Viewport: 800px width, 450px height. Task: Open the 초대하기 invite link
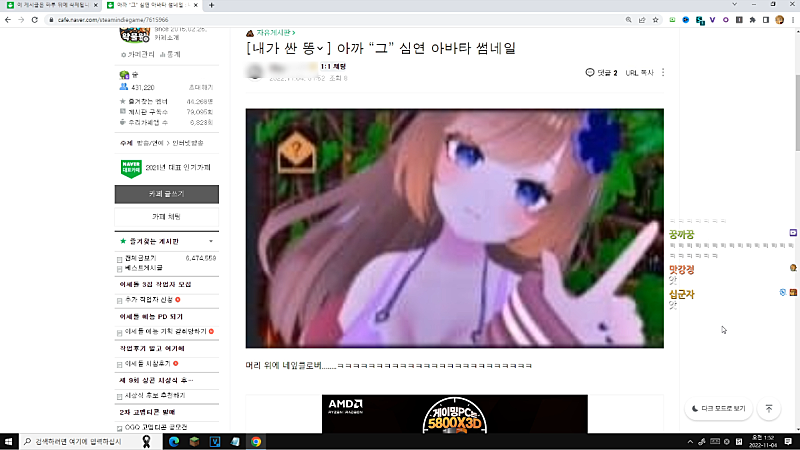coord(201,88)
